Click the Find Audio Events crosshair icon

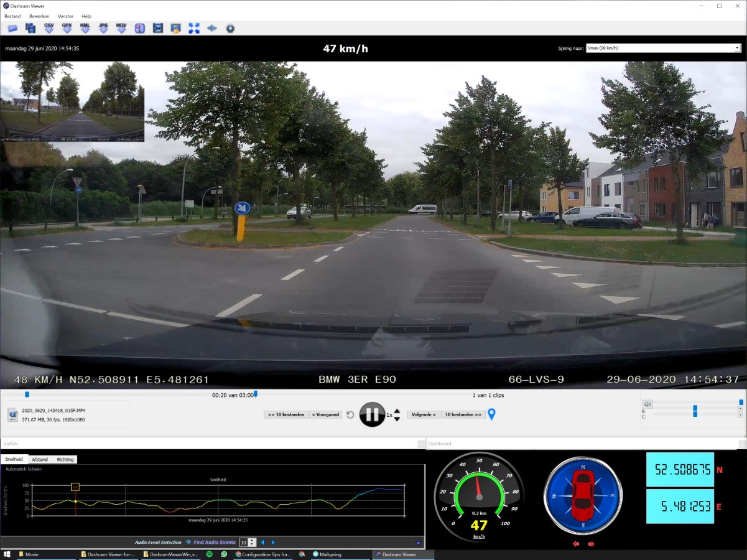pos(188,542)
